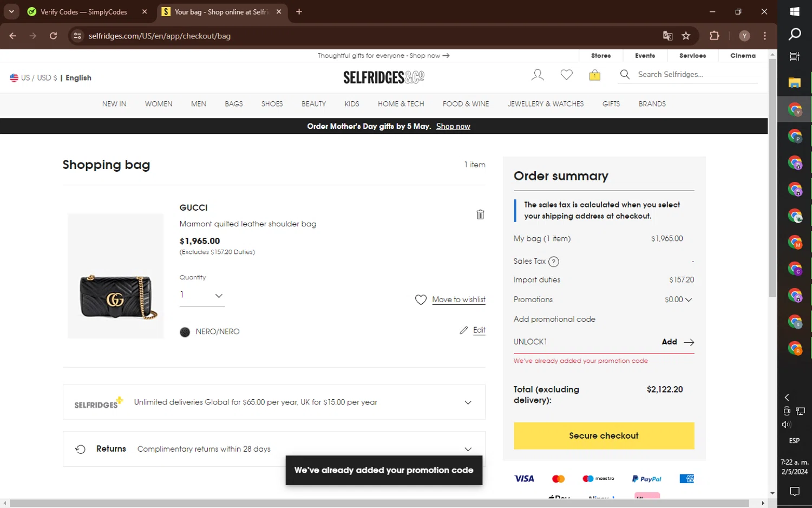Screen dimensions: 812x508
Task: Bookmark this page with star icon
Action: [x=686, y=36]
